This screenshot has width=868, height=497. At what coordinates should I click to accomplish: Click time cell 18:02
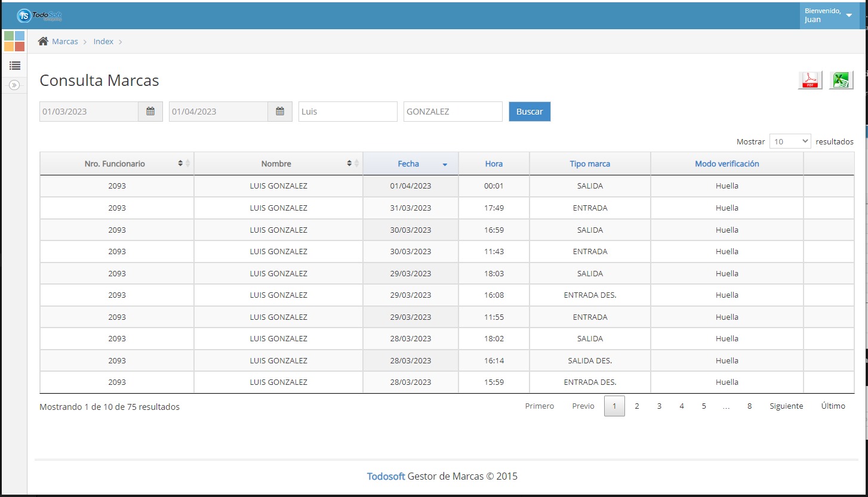click(x=494, y=339)
